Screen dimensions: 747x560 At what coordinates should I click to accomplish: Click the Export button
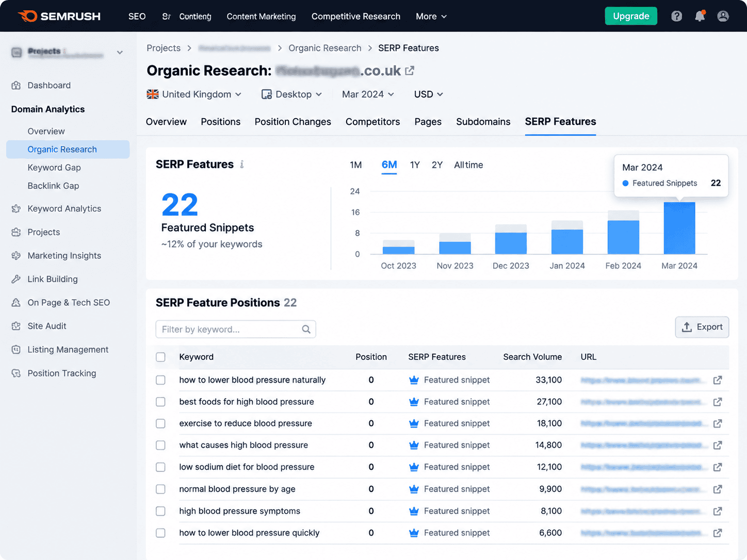point(702,327)
